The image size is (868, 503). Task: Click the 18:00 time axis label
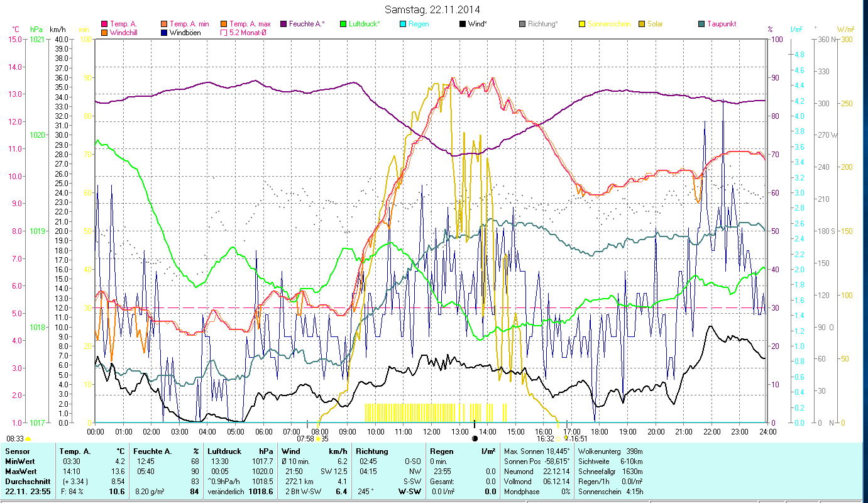pyautogui.click(x=600, y=431)
